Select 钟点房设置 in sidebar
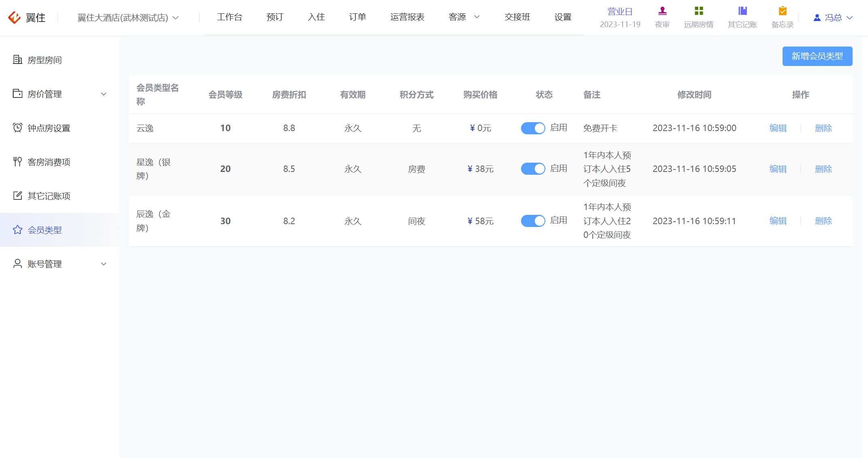868x458 pixels. [60, 128]
